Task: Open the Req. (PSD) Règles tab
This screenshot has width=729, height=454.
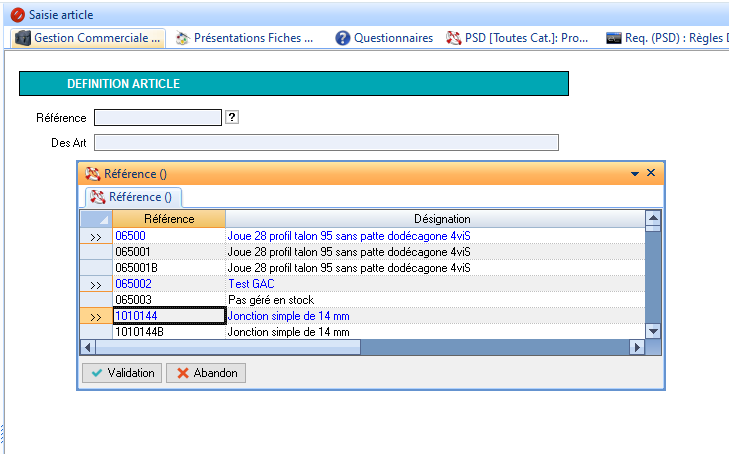Action: coord(665,38)
